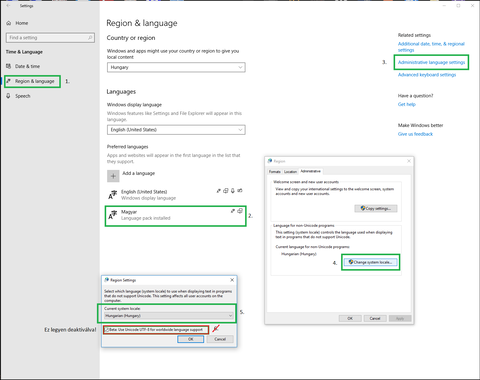
Task: Switch to the Formats tab in Region dialog
Action: tap(275, 172)
